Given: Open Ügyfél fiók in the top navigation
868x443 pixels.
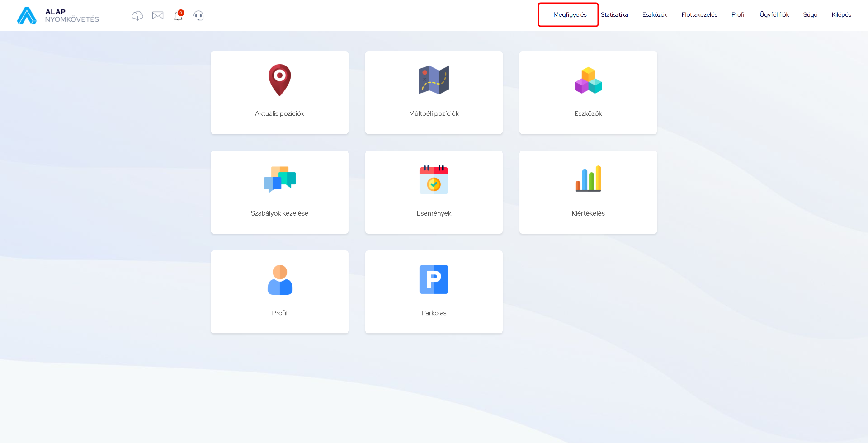Looking at the screenshot, I should (x=774, y=15).
